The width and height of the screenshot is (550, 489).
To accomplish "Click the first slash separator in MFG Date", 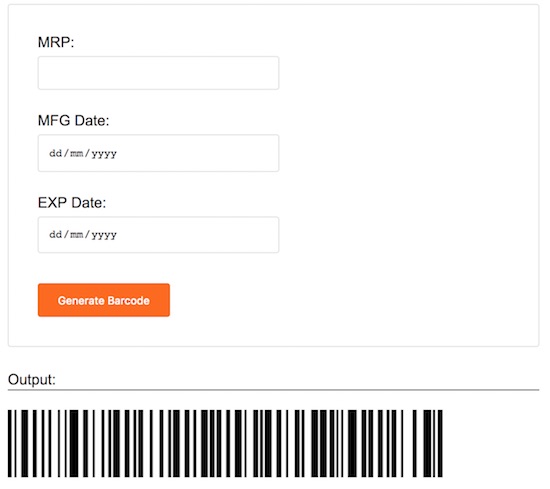I will [66, 153].
